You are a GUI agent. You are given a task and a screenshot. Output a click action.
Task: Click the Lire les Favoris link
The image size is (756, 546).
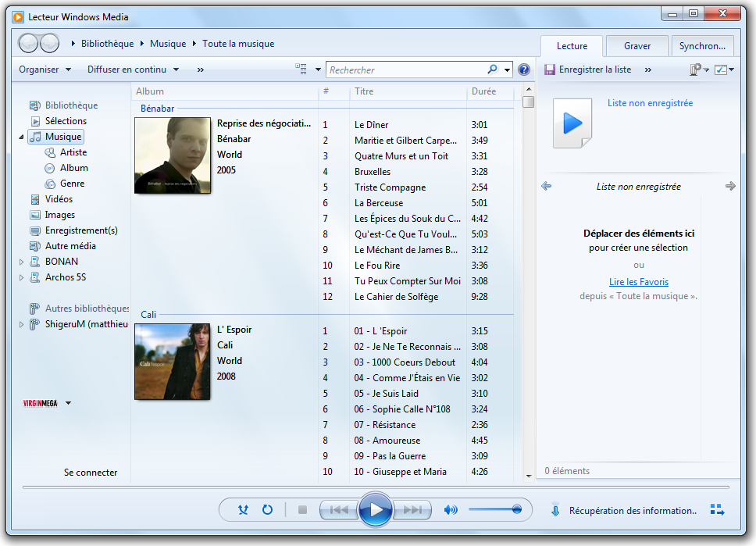[x=638, y=282]
